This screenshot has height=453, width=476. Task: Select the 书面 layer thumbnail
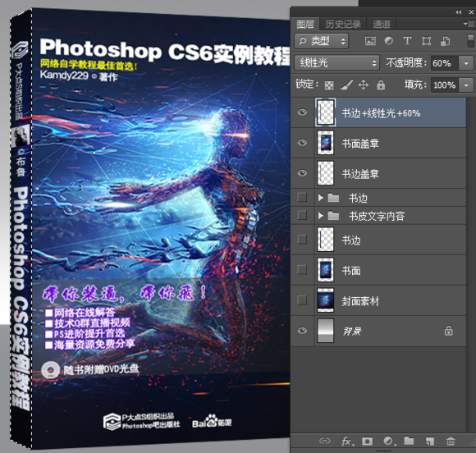326,270
